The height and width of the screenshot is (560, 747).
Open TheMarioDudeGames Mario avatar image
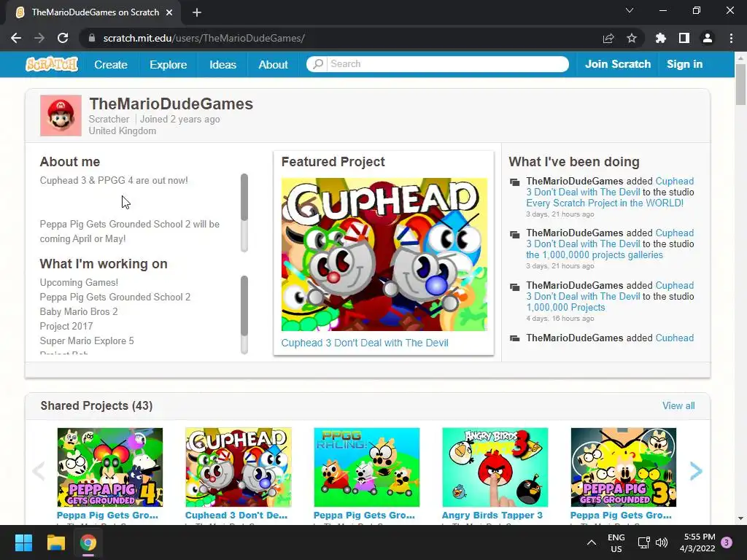point(61,116)
